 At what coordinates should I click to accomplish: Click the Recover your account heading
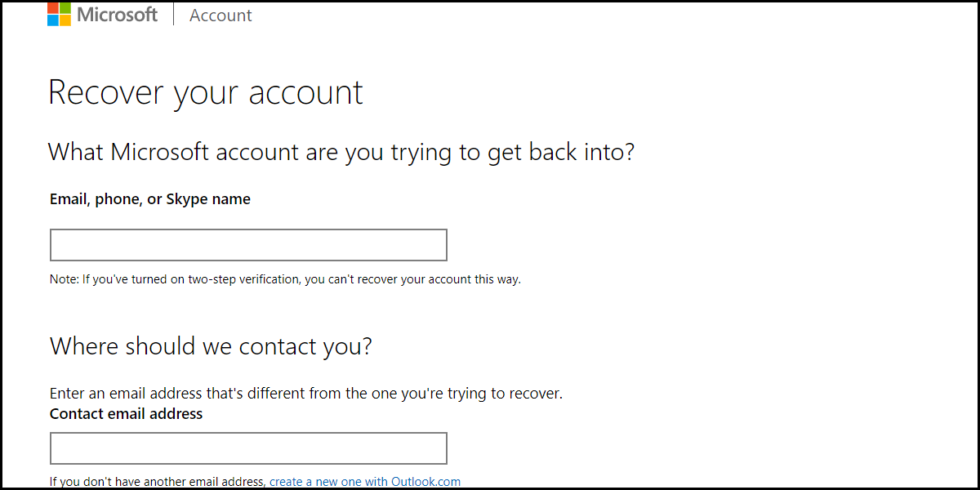(x=206, y=92)
